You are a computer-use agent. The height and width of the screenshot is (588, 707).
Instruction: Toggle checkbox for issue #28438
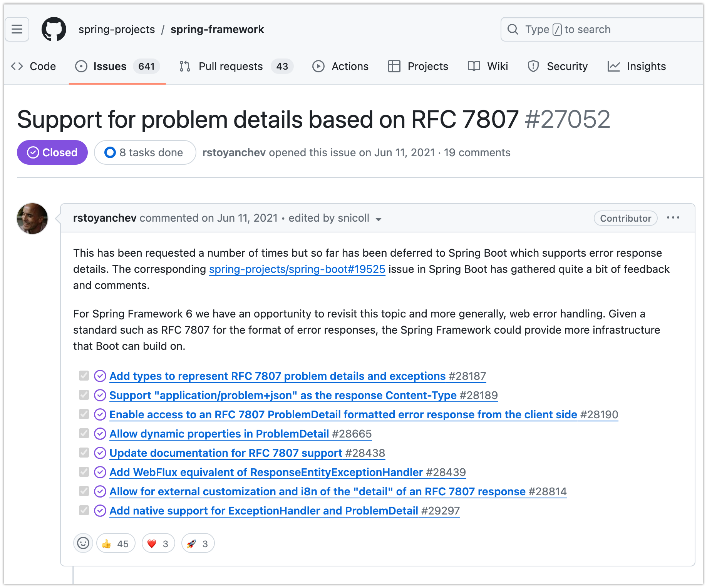coord(84,453)
